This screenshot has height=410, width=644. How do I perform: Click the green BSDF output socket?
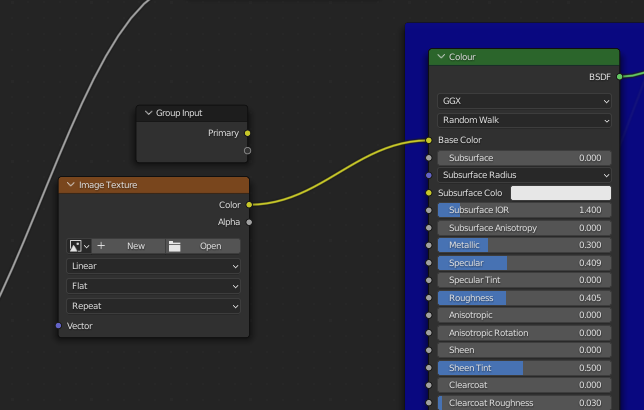coord(619,76)
